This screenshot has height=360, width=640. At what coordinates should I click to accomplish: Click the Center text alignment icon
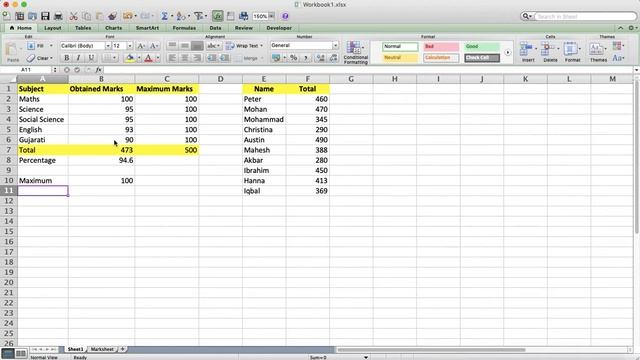184,58
